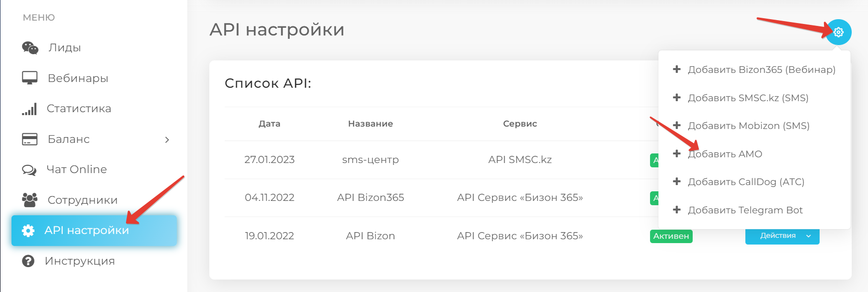Screen dimensions: 868x292
Task: Click the sms-центр row name
Action: tap(370, 160)
